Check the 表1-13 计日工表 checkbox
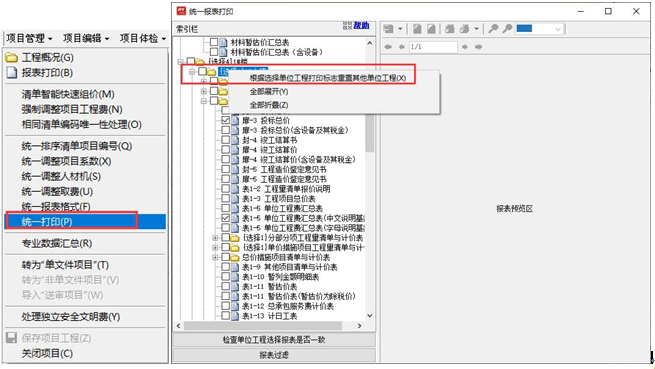The image size is (655, 369). click(226, 316)
